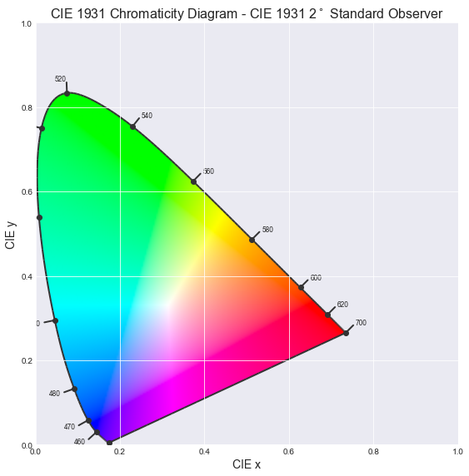
Task: Click the y-axis tick label 0.6
Action: (27, 192)
